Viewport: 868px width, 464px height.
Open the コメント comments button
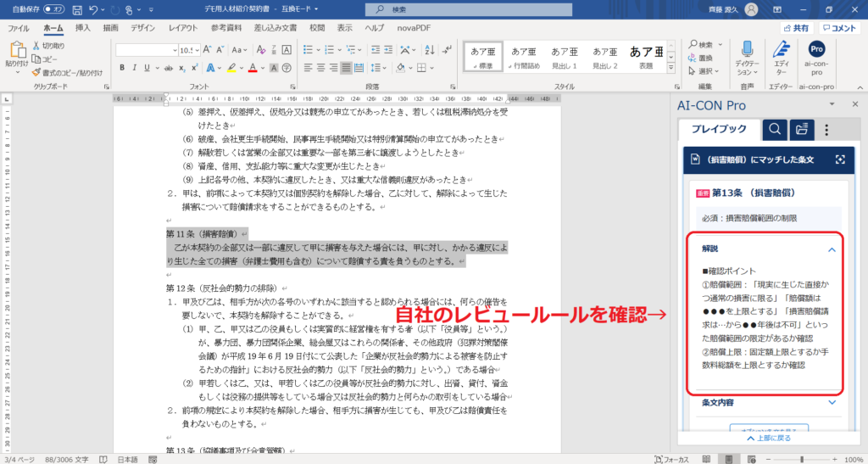coord(839,28)
